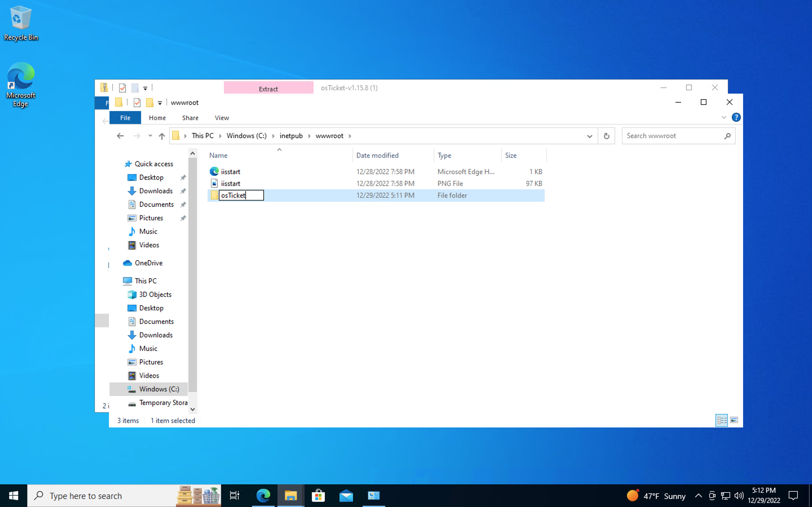Switch to details view layout button

[721, 420]
